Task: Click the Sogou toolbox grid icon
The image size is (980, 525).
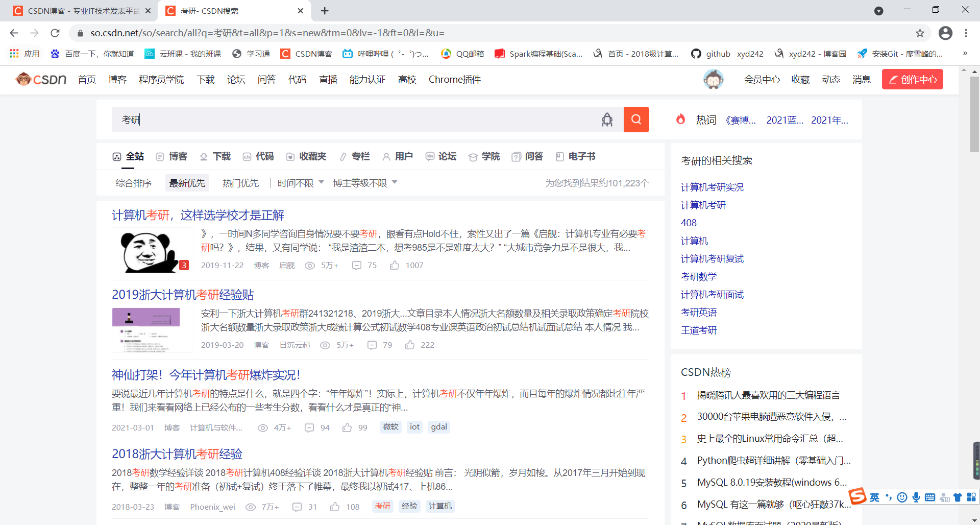Action: 971,497
